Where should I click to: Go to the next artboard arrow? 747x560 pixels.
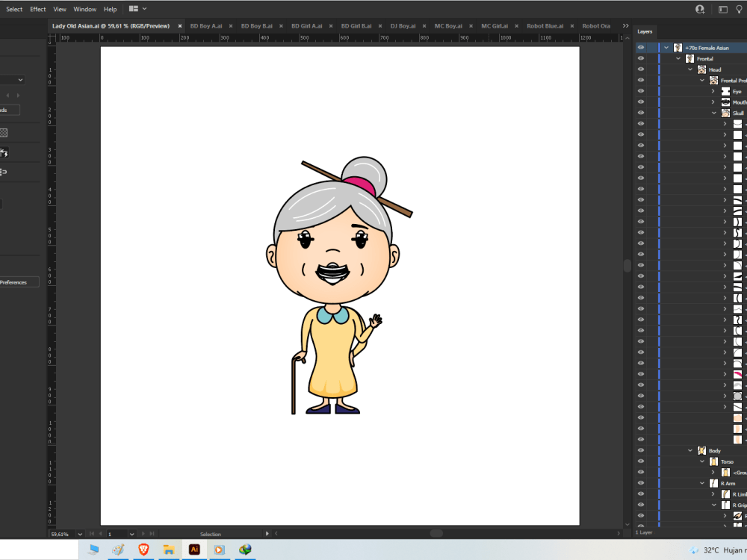(143, 534)
